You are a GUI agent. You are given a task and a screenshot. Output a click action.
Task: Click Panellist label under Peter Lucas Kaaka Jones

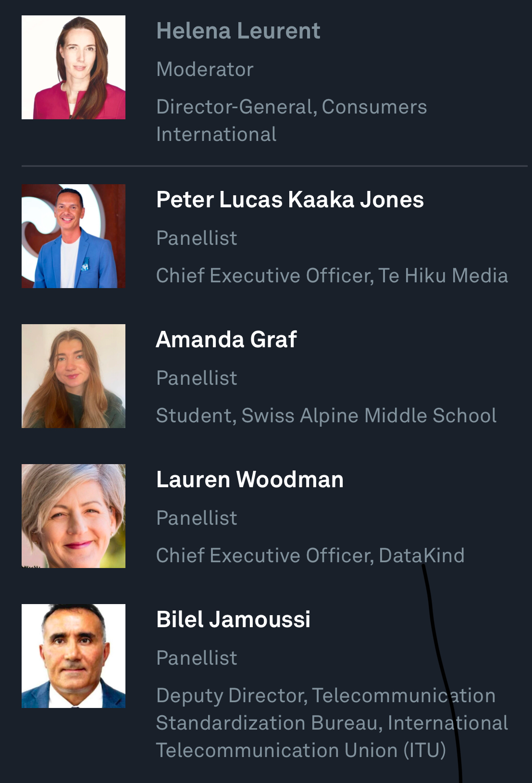[x=197, y=238]
